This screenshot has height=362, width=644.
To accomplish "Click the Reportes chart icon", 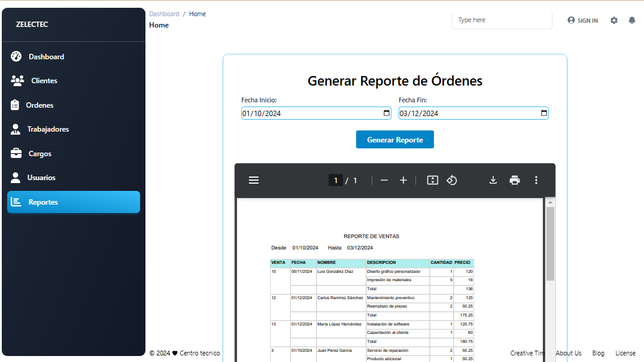I will 16,202.
